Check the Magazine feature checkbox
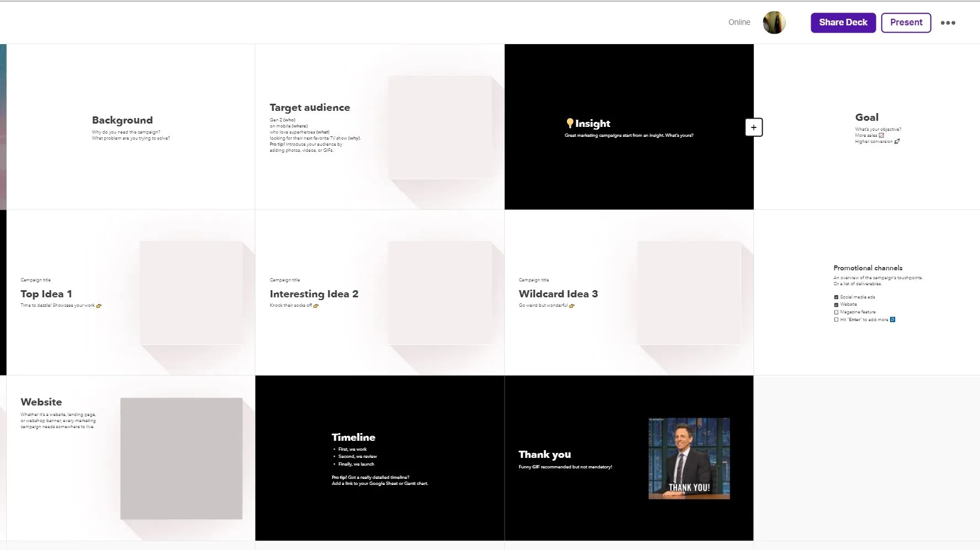The width and height of the screenshot is (980, 550). (x=836, y=312)
